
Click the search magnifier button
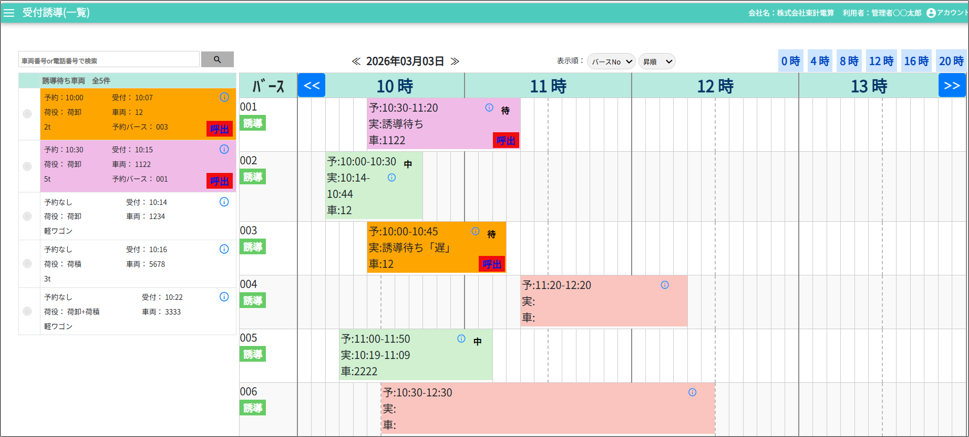tap(217, 60)
